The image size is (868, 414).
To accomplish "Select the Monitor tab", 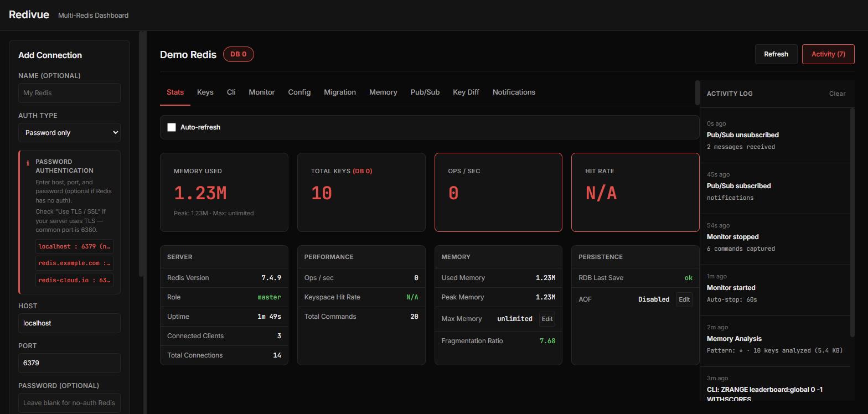I will pos(261,92).
